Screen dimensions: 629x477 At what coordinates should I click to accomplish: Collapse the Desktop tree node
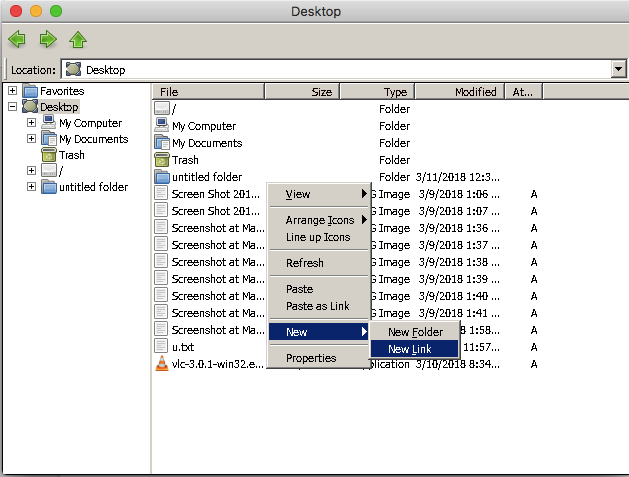[x=12, y=107]
